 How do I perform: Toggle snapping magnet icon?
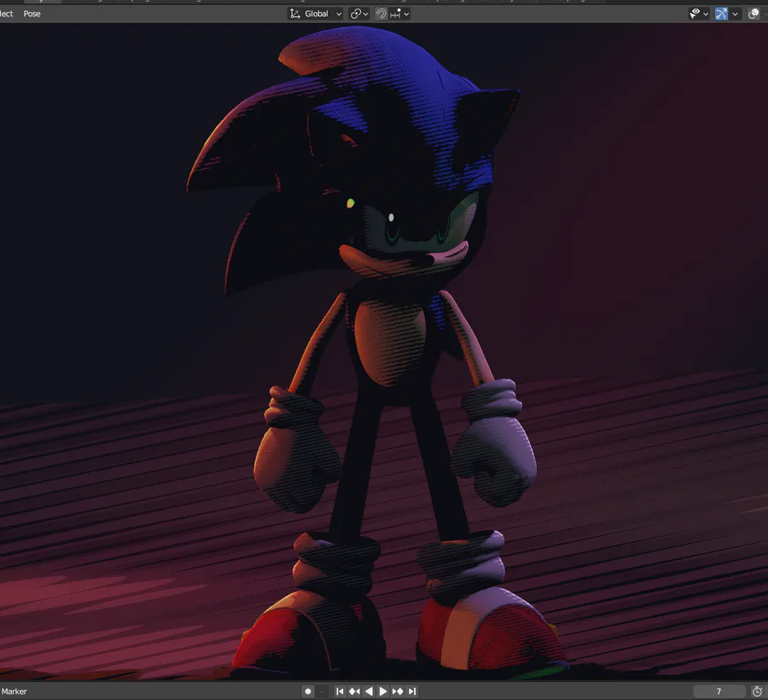tap(381, 14)
